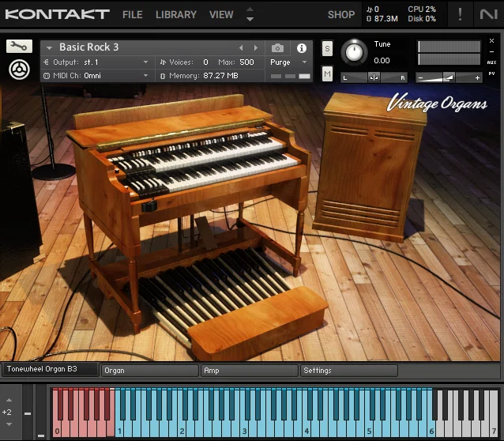Switch to the Amp tab
The width and height of the screenshot is (504, 441).
pyautogui.click(x=250, y=371)
